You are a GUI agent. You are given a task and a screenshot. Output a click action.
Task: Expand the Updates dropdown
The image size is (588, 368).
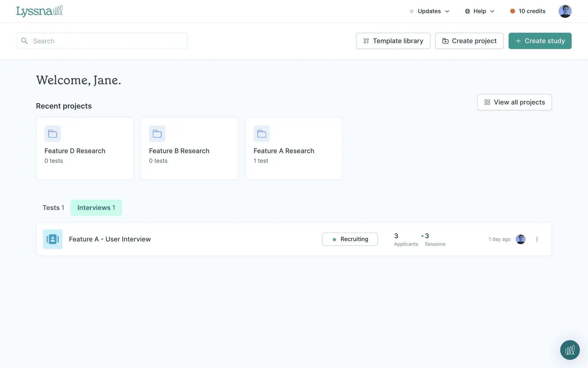[429, 11]
